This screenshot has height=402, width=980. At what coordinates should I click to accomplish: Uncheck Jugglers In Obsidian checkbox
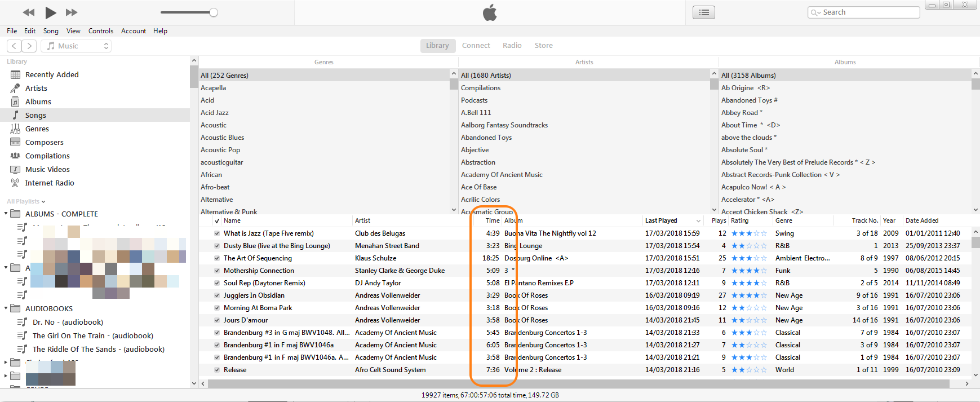point(217,295)
